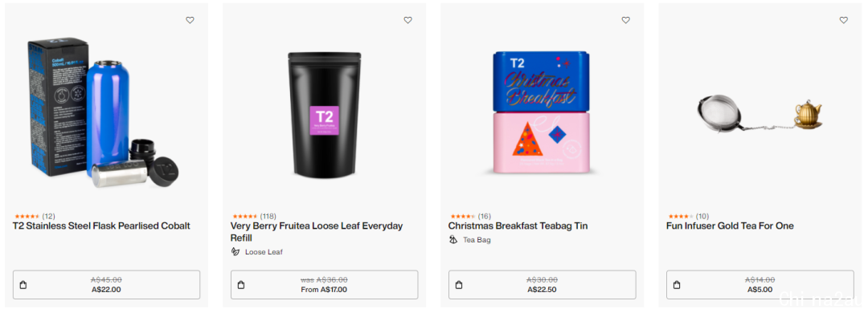Click the black T2 refill pouch image
This screenshot has width=868, height=309.
325,114
